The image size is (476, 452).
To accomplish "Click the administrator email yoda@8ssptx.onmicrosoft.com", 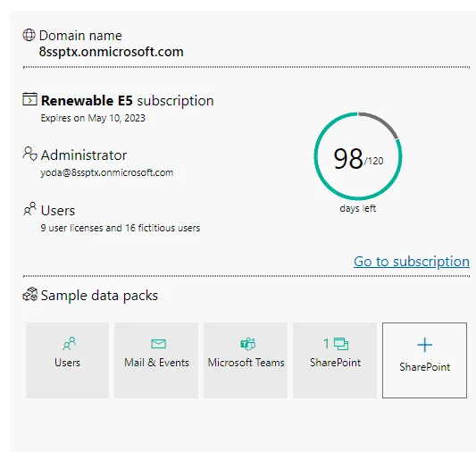I will click(x=107, y=172).
